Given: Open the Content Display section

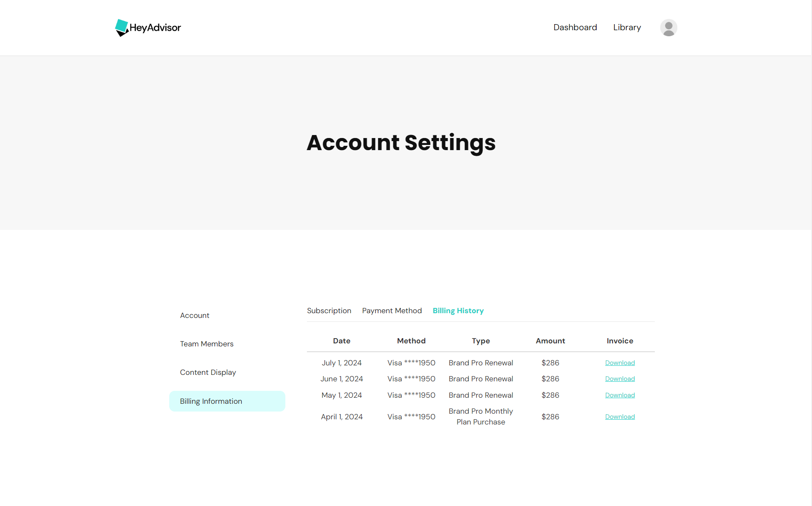Looking at the screenshot, I should coord(208,372).
